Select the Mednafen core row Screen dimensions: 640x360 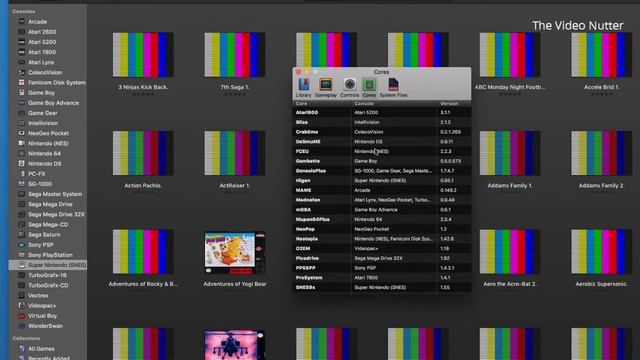(x=382, y=200)
